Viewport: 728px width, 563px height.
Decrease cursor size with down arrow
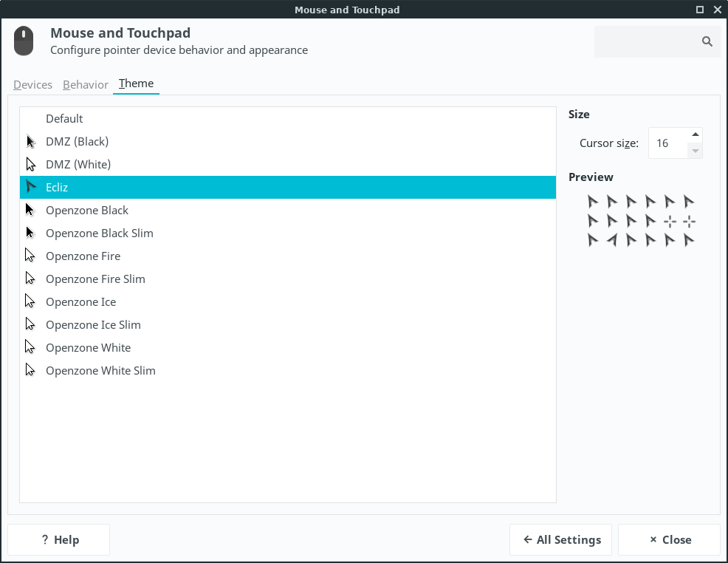tap(694, 151)
